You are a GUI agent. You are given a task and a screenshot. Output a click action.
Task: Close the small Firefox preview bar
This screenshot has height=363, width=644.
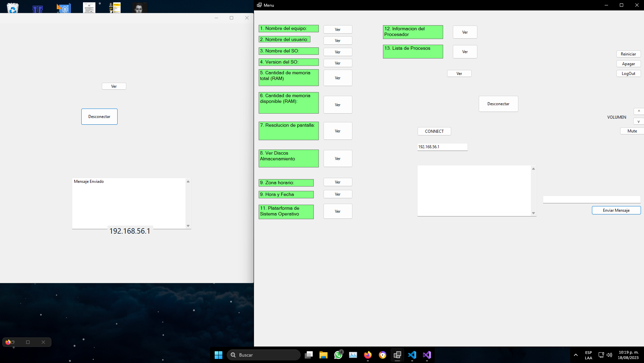(x=43, y=342)
